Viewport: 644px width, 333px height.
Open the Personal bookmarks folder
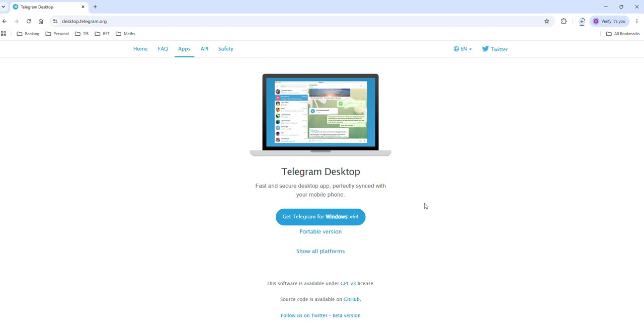(57, 34)
